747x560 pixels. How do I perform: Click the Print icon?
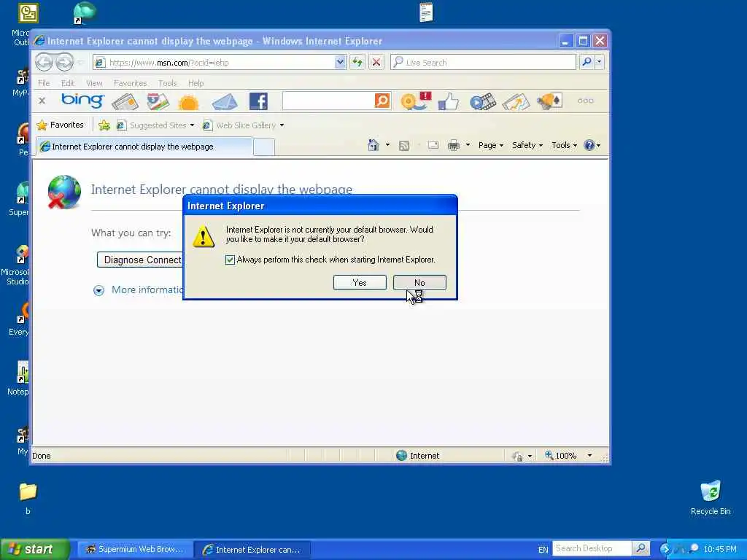tap(454, 145)
